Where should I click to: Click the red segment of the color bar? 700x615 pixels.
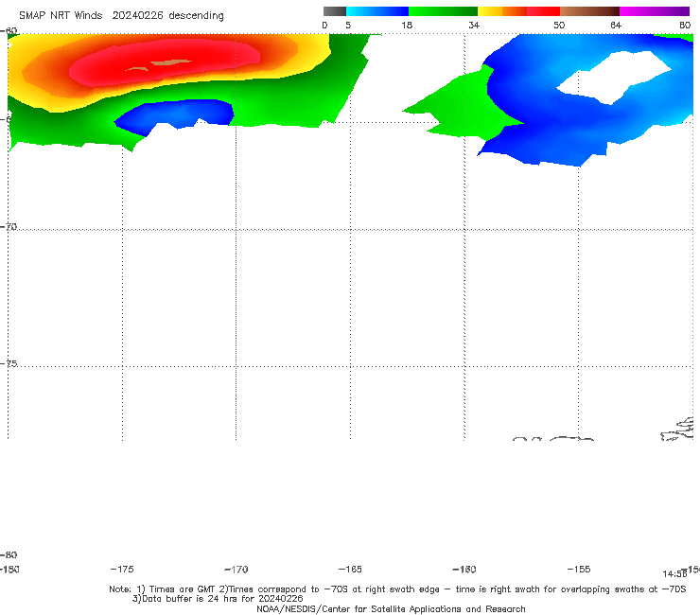pyautogui.click(x=543, y=11)
